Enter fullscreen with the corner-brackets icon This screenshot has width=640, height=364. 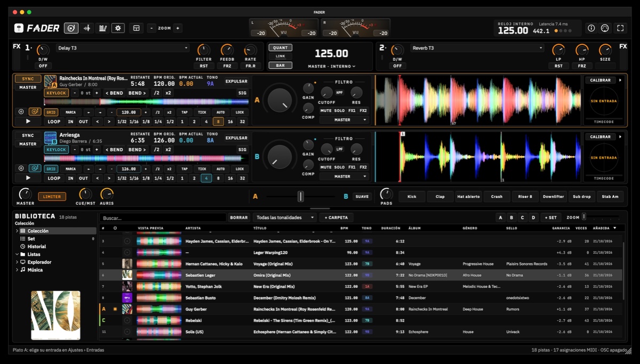coord(620,28)
